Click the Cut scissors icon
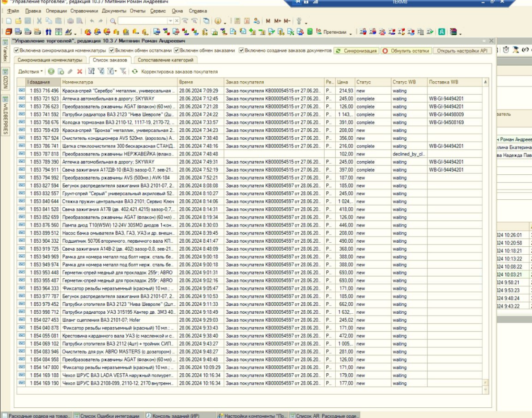 pyautogui.click(x=39, y=21)
